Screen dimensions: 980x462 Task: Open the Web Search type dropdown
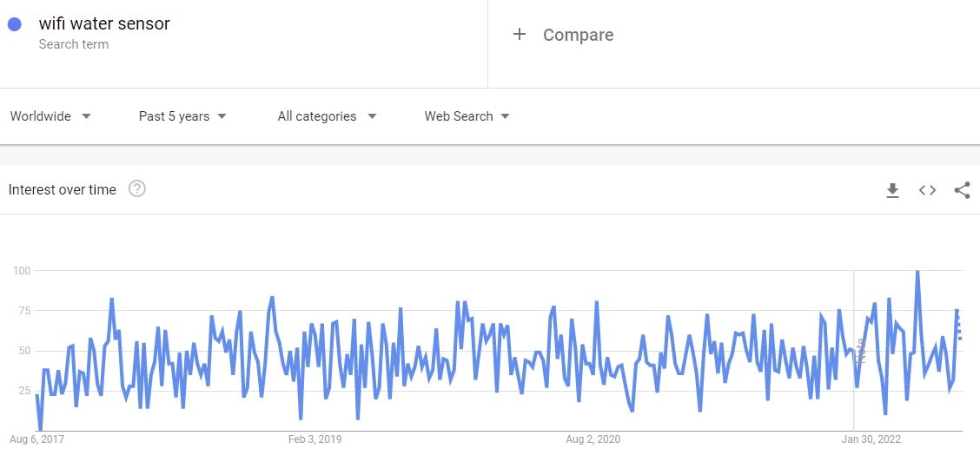click(x=467, y=116)
